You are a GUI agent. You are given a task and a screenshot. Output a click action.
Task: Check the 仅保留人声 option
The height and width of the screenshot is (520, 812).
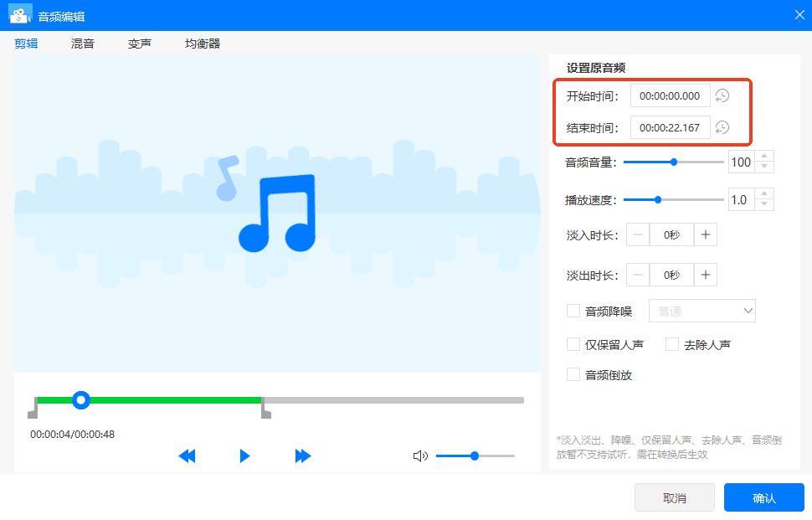coord(573,344)
